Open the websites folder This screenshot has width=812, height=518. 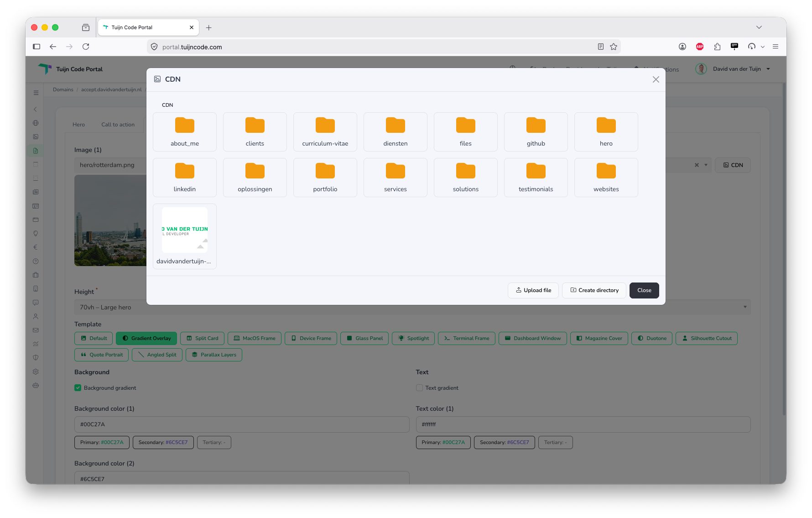pyautogui.click(x=606, y=178)
